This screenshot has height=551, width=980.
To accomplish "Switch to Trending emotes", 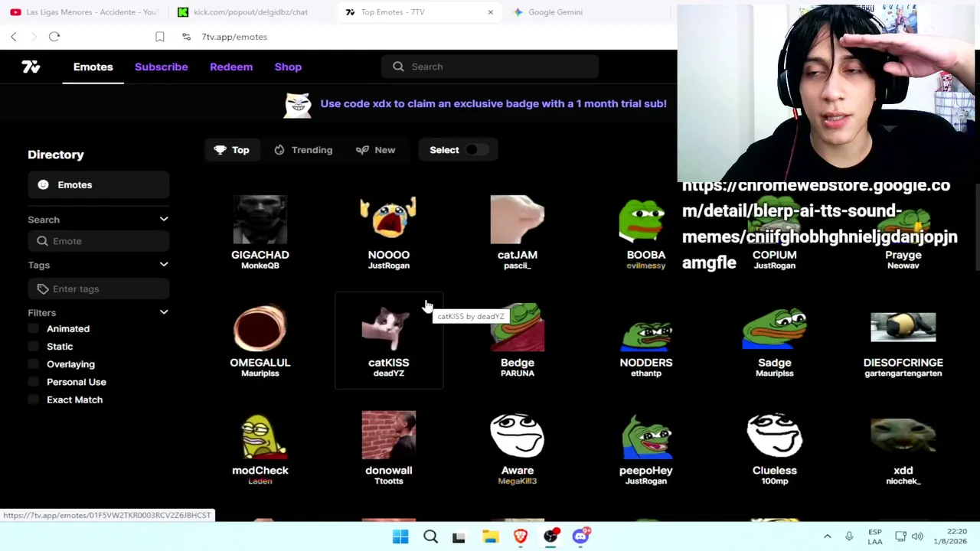I will 303,150.
